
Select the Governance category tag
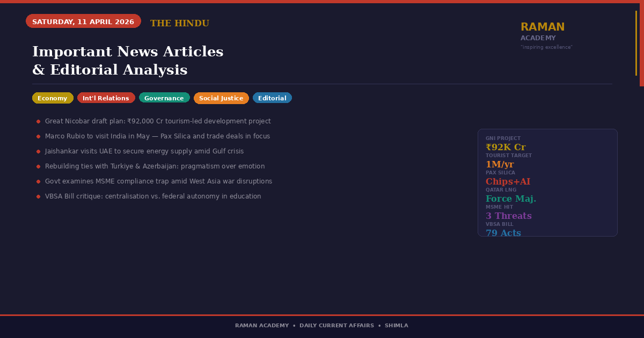tap(164, 98)
